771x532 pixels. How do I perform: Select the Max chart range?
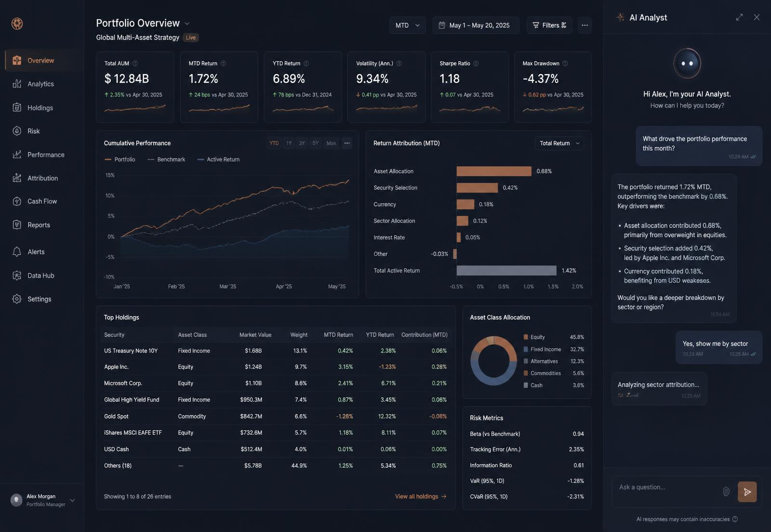(x=332, y=143)
